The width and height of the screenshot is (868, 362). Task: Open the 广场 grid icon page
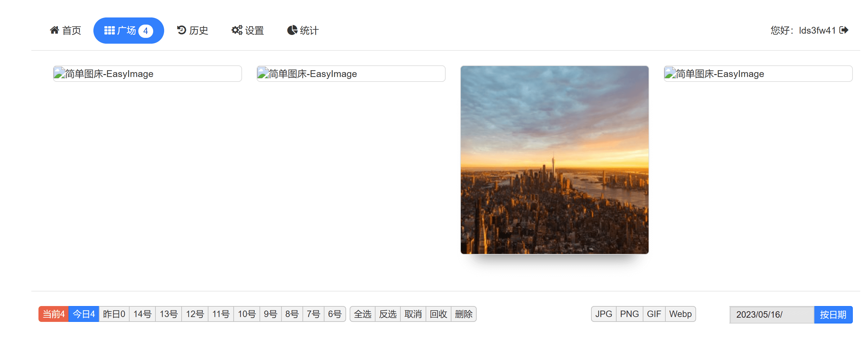click(110, 30)
